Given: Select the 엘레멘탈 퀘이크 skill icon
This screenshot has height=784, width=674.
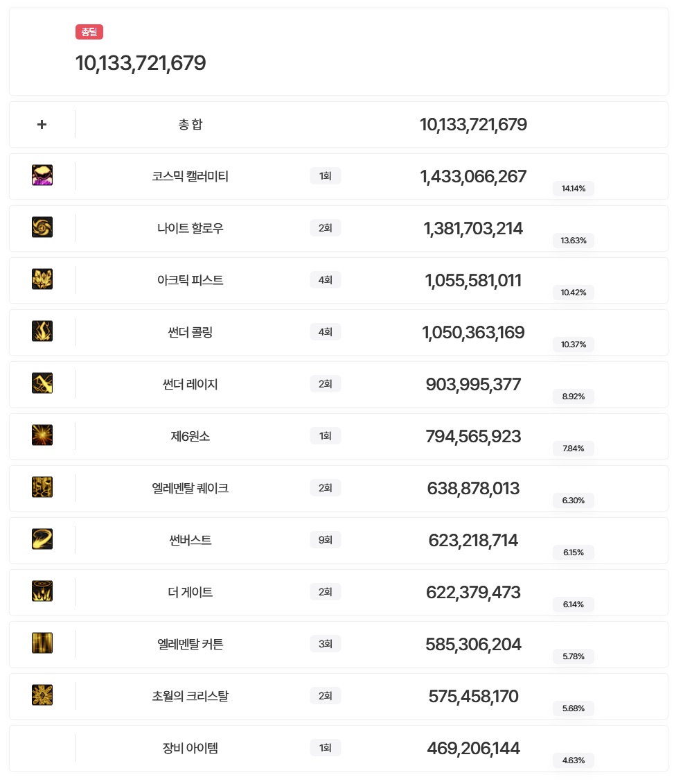Looking at the screenshot, I should click(x=42, y=487).
